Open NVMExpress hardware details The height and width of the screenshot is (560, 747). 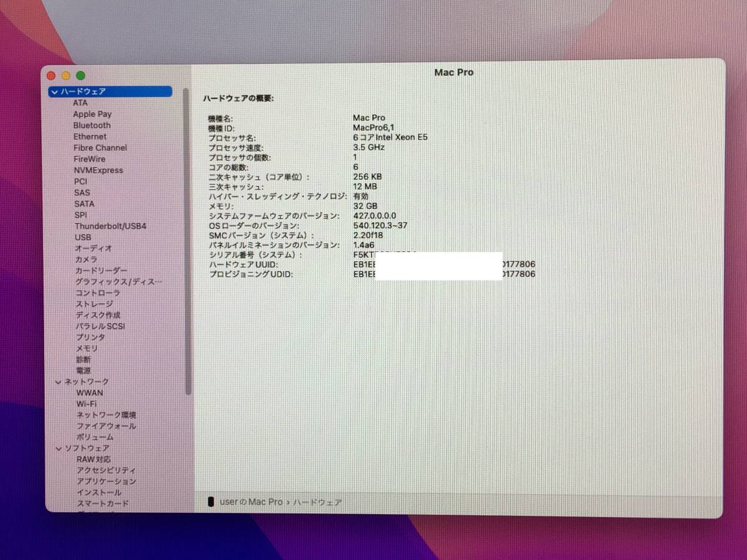tap(98, 170)
